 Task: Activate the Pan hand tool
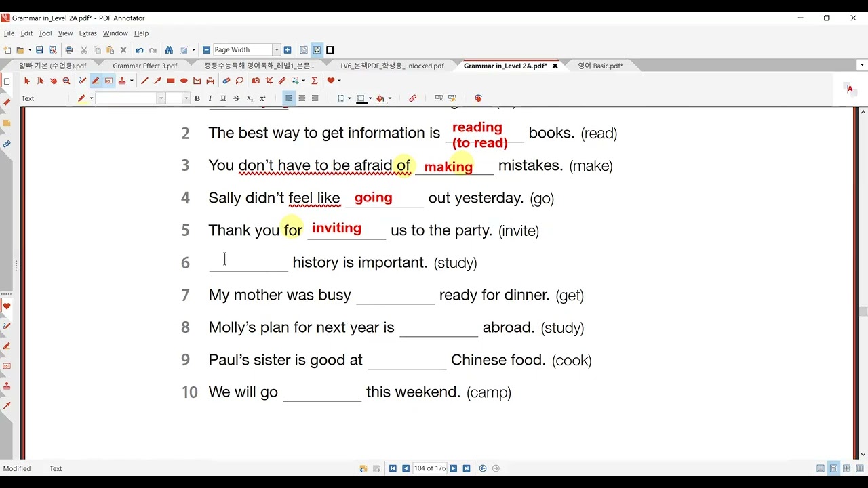(x=54, y=81)
